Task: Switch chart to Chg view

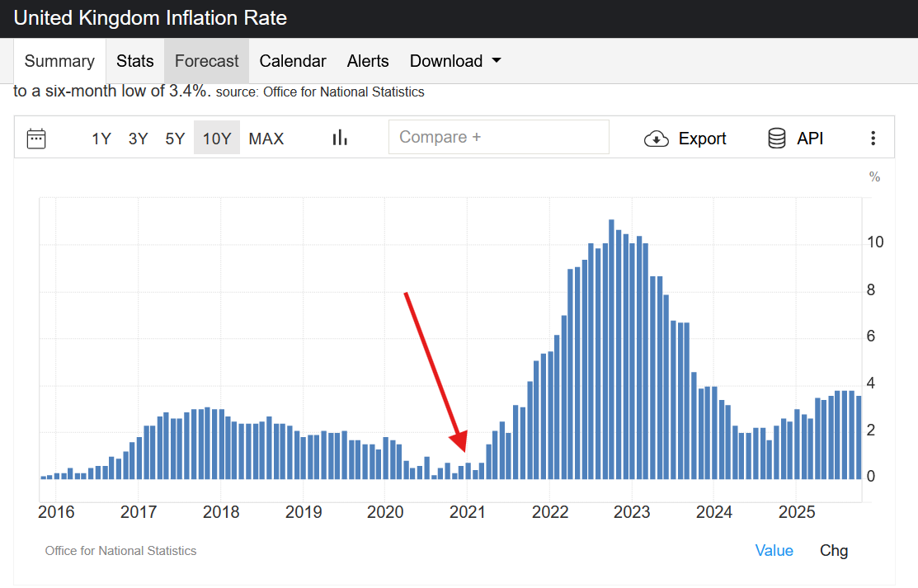Action: point(833,550)
